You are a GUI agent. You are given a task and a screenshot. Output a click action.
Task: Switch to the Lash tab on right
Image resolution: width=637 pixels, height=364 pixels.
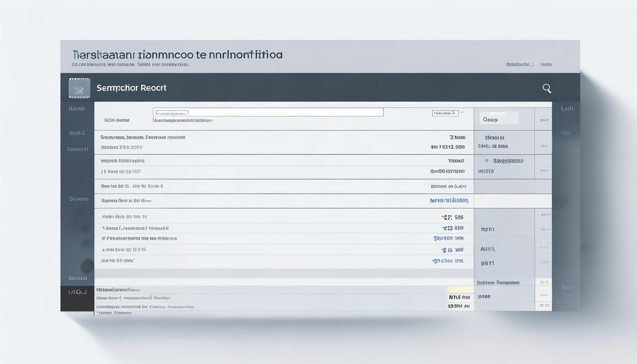[x=567, y=109]
